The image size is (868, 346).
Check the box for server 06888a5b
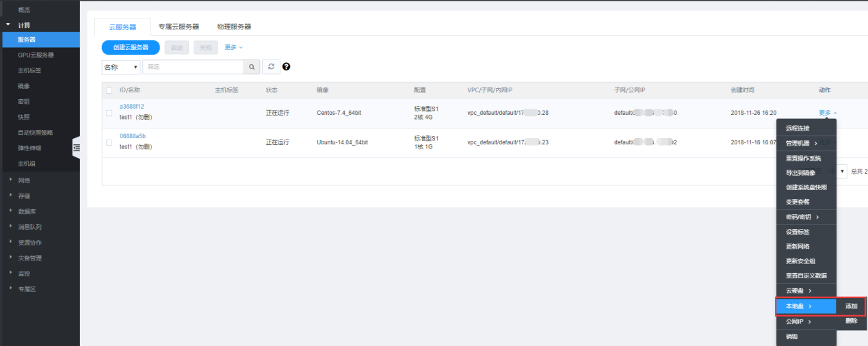[x=109, y=142]
